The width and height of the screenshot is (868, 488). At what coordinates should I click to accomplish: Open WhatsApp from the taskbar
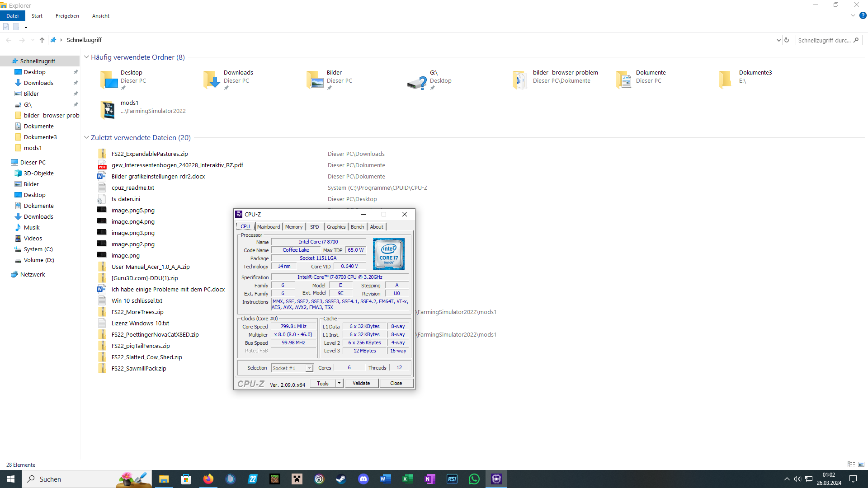pos(474,479)
